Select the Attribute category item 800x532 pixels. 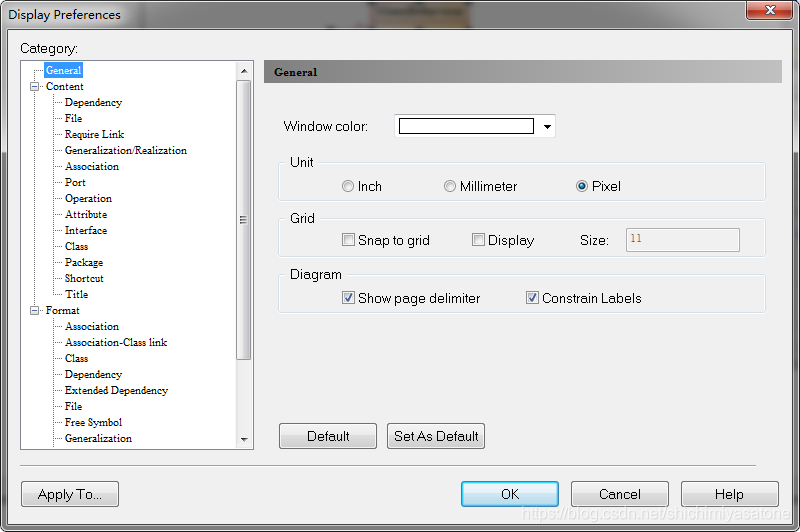pyautogui.click(x=86, y=214)
